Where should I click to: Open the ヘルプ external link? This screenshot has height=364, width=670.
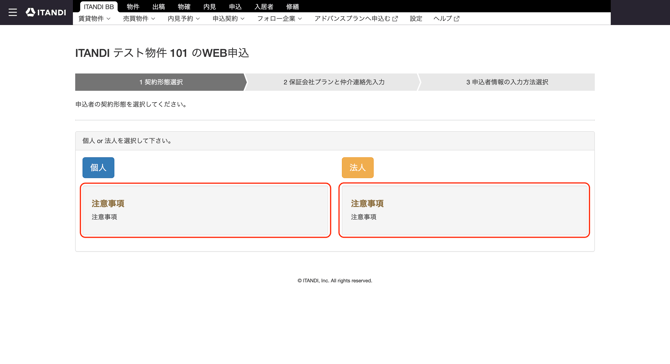pyautogui.click(x=446, y=19)
